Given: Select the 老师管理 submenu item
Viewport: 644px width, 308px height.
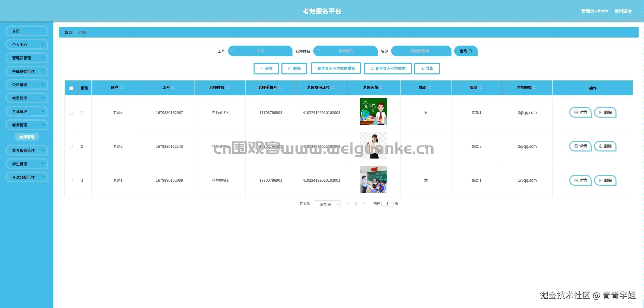Looking at the screenshot, I should [x=27, y=137].
